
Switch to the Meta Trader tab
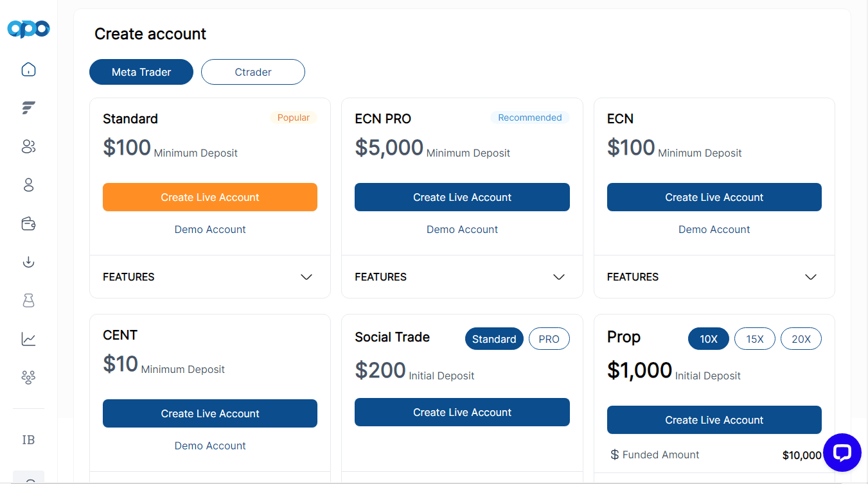click(141, 72)
